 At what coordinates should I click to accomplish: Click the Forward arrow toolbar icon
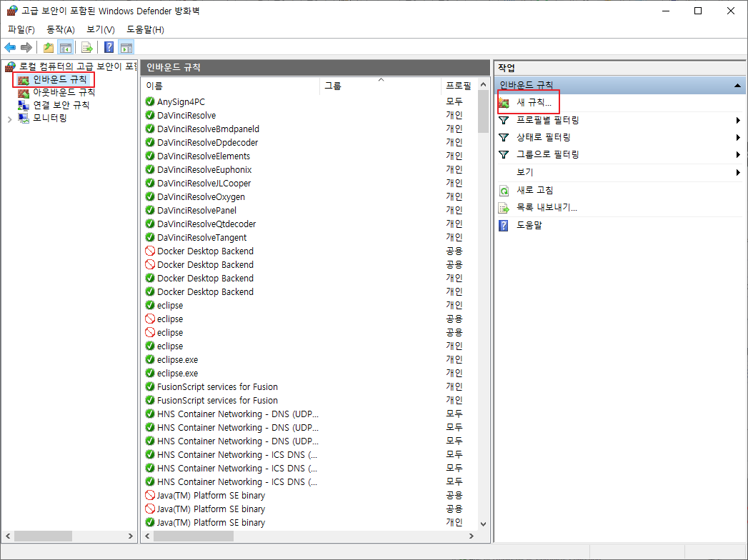[26, 47]
